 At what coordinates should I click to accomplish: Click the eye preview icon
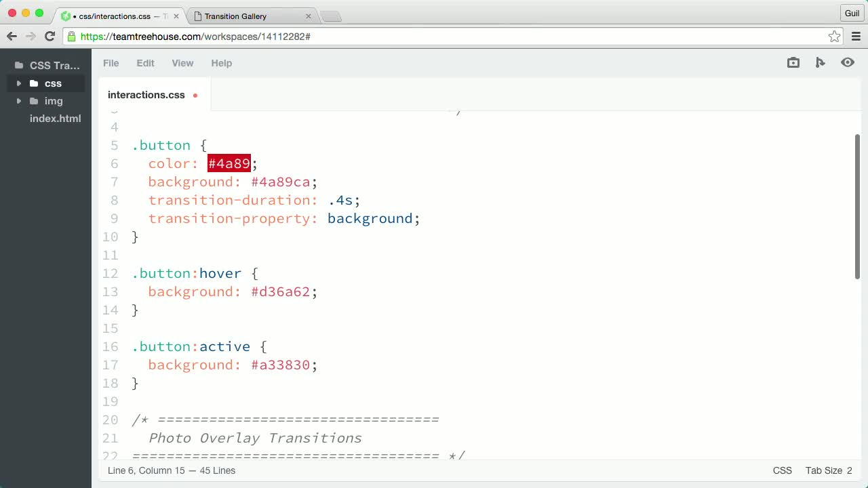848,62
